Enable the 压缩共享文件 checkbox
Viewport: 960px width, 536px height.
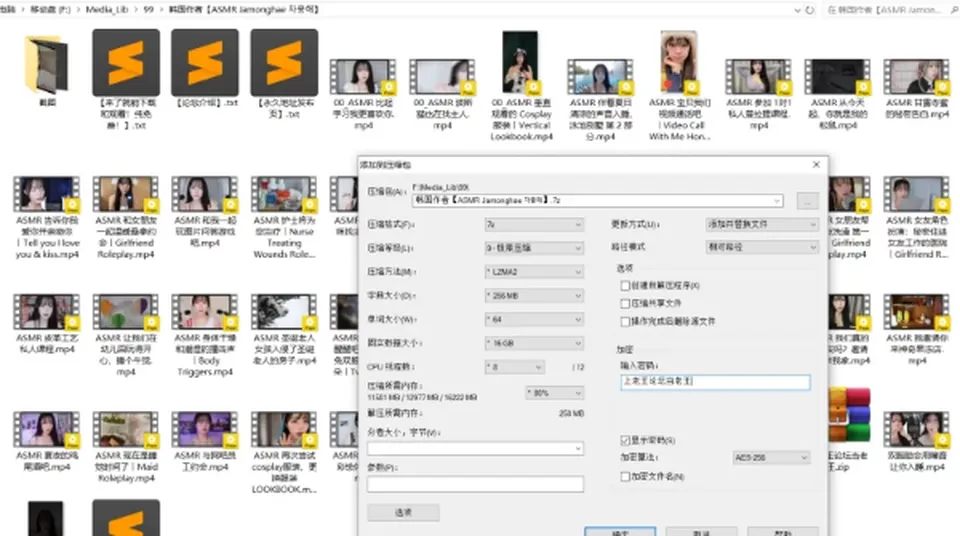(625, 303)
